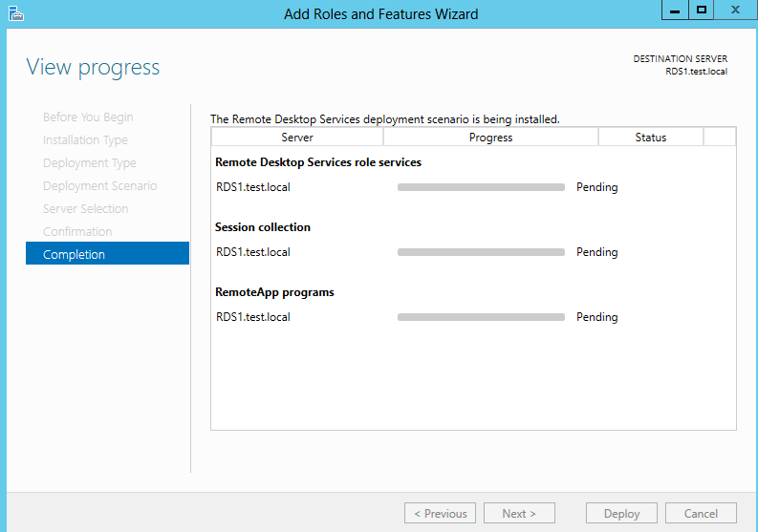Select the Deployment Scenario step

(99, 186)
